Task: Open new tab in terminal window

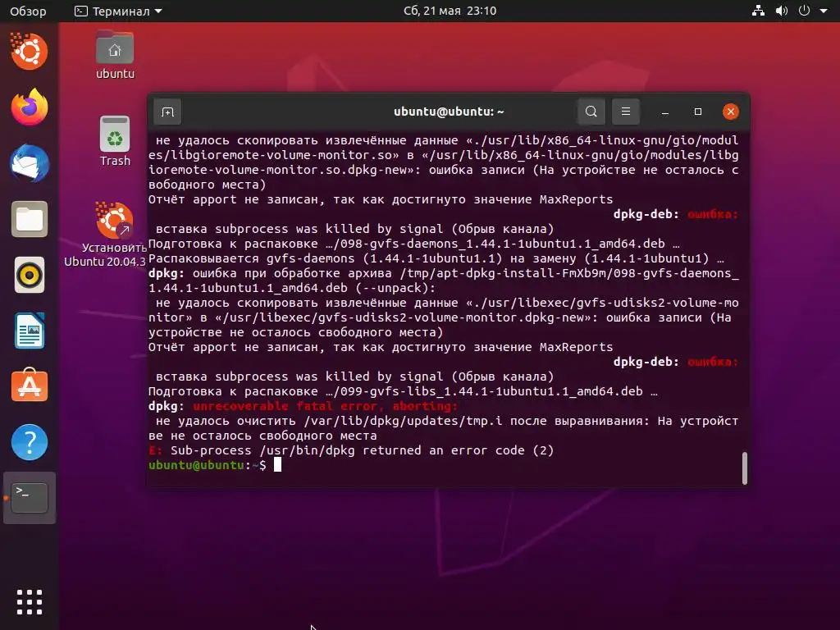Action: [167, 112]
